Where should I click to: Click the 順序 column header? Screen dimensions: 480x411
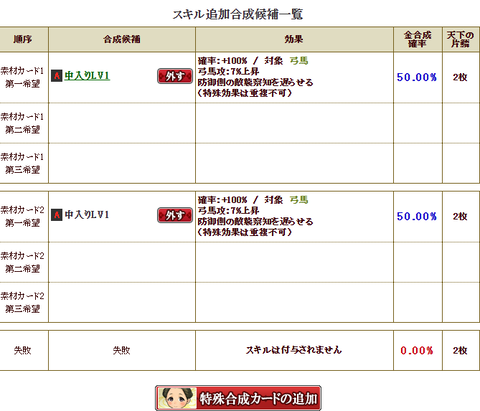(x=23, y=39)
